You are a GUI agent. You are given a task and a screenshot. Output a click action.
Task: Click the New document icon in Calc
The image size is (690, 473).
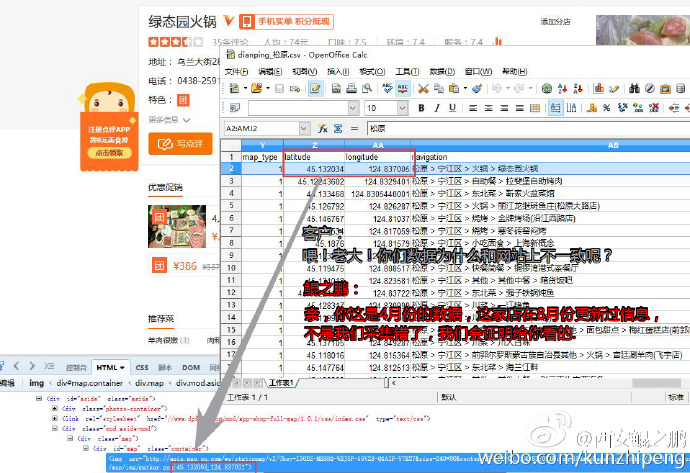click(x=235, y=88)
